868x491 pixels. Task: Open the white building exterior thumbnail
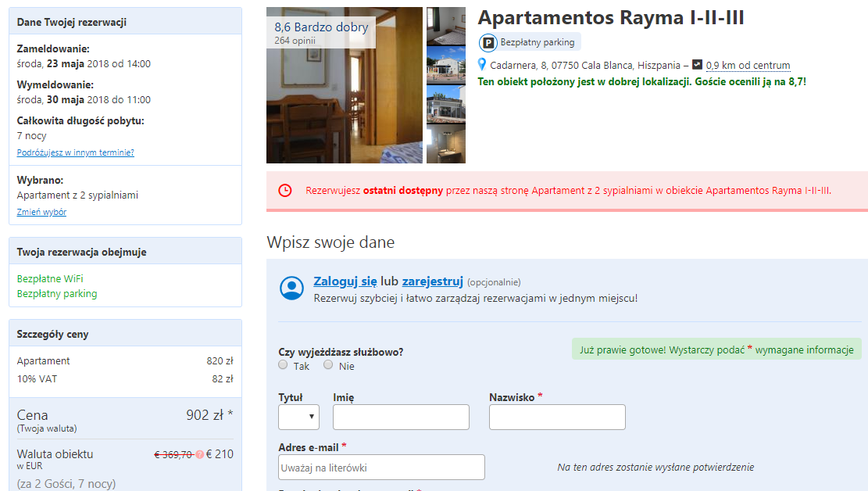pos(446,66)
